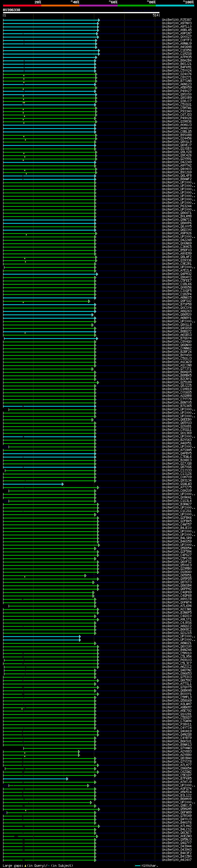The image size is (197, 868).
Task: Open hit UniRef100_B7SP58
Action: point(177,304)
